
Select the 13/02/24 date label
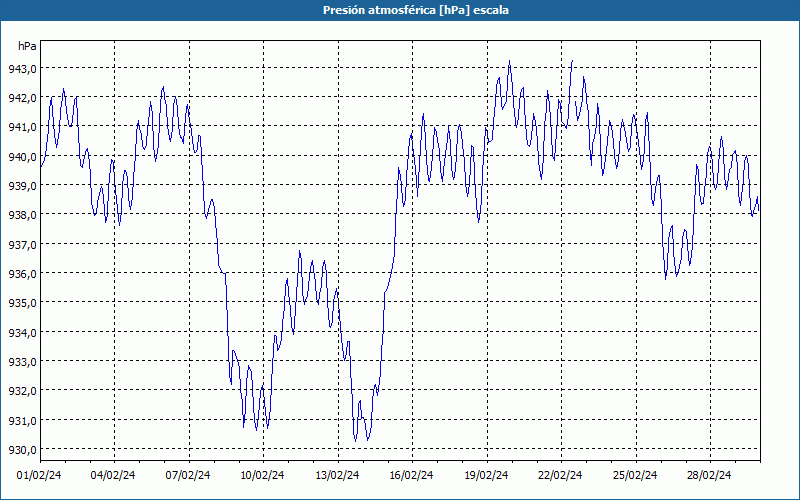pos(337,475)
